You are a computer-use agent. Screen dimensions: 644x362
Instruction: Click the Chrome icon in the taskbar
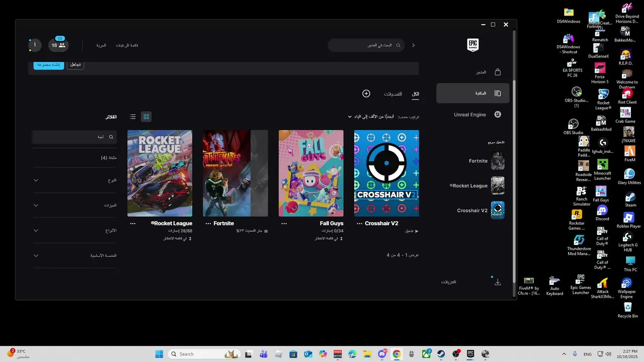(x=396, y=354)
